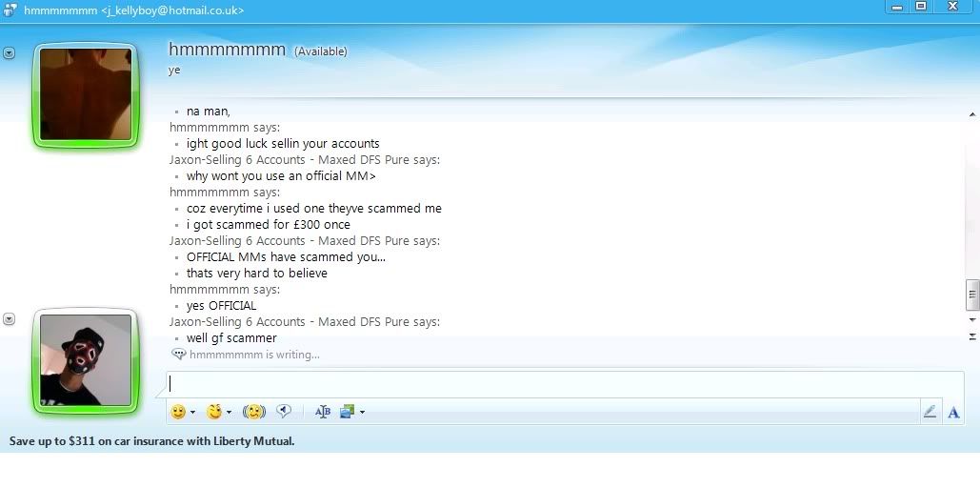
Task: Click message 'why wont you use an official MM>'
Action: point(281,175)
